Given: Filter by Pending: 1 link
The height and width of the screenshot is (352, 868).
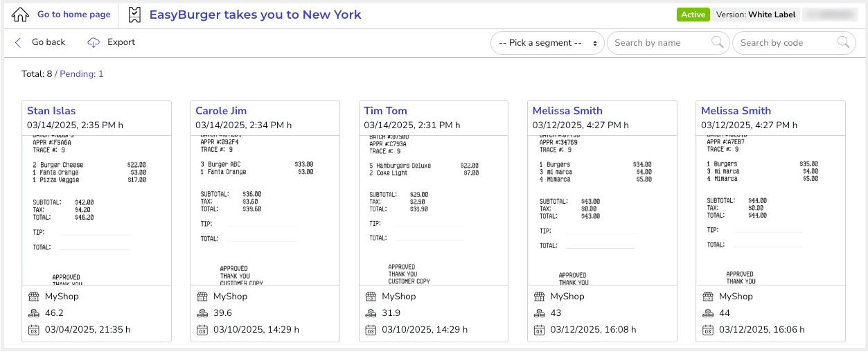Looking at the screenshot, I should coord(81,73).
